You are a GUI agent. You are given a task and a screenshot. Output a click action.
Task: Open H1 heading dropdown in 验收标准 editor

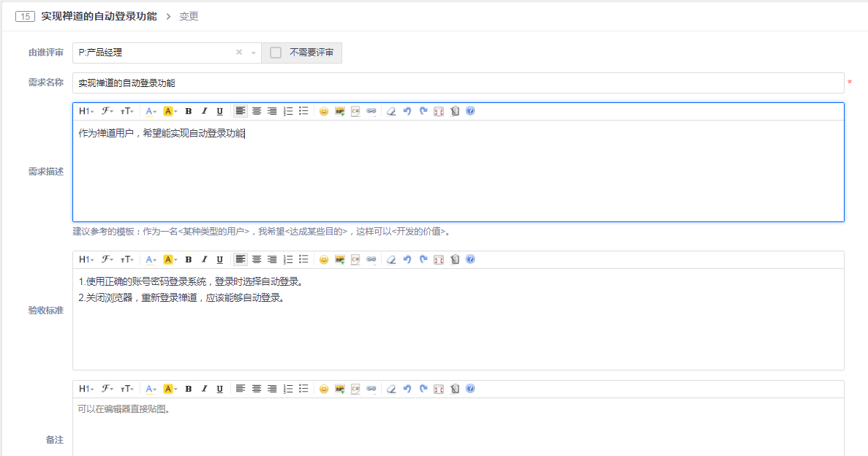click(86, 259)
